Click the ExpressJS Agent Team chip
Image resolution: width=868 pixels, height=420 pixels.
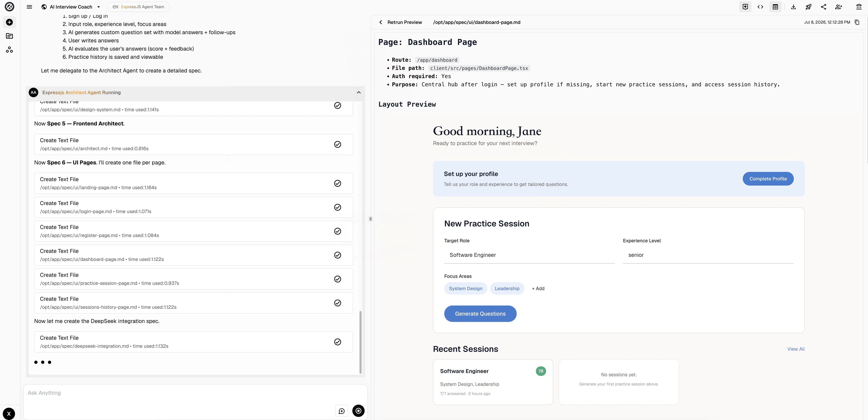point(139,7)
